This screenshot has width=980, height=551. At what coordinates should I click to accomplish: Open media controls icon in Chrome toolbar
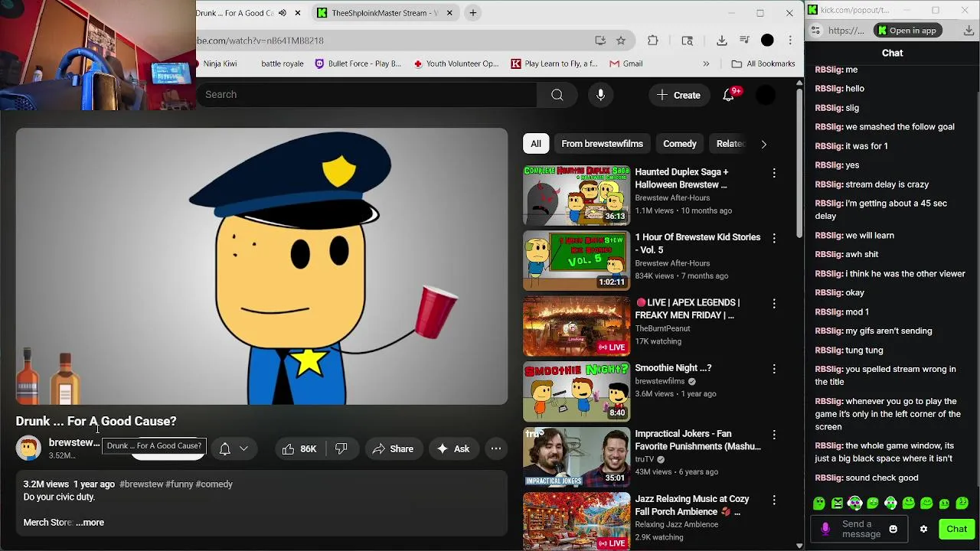pos(744,41)
